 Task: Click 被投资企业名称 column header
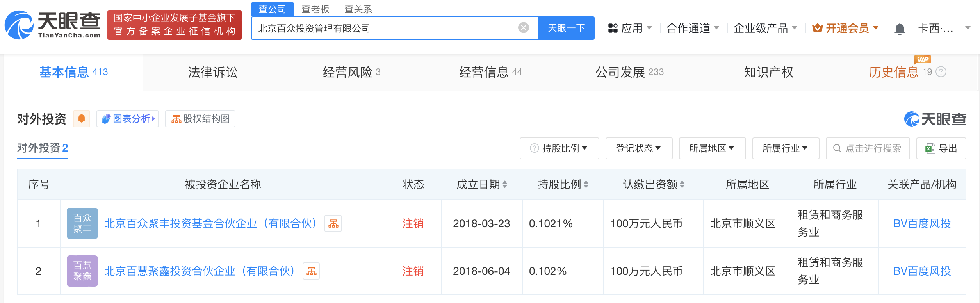point(223,184)
